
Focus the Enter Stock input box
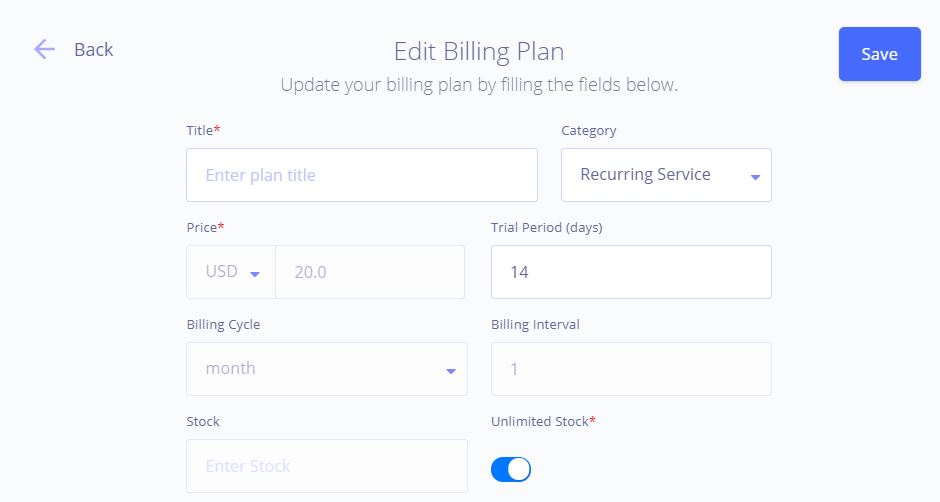[327, 466]
